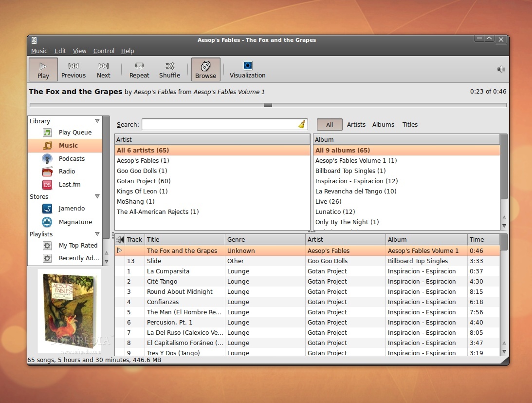Click the Last.fm source icon
The image size is (532, 403).
point(46,184)
